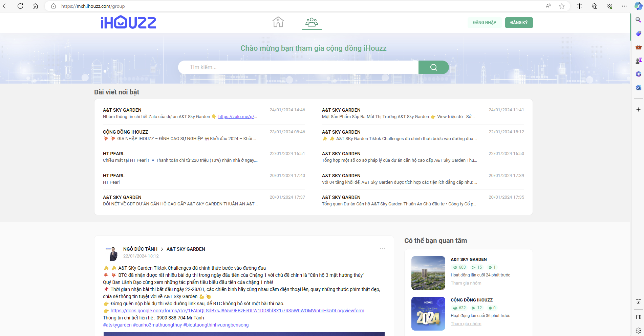Image resolution: width=644 pixels, height=336 pixels.
Task: Open NGÔ ĐỨC TÁNH author name
Action: [x=140, y=249]
